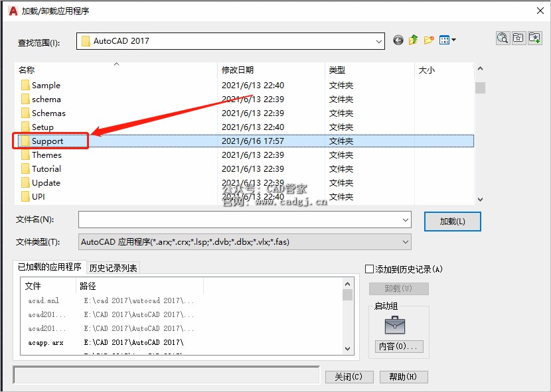Viewport: 551px width, 392px height.
Task: Click the path of acapp.arx
Action: 134,342
